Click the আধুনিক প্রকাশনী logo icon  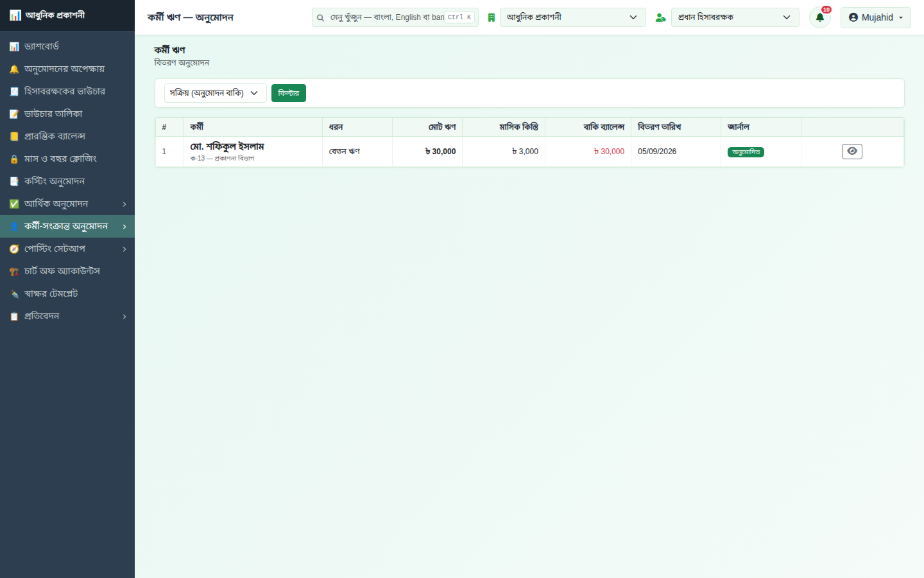click(15, 15)
